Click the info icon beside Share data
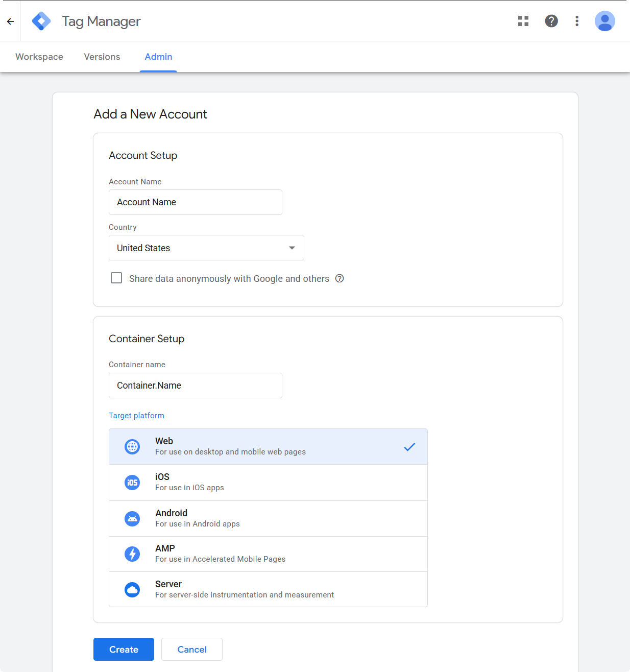The image size is (630, 672). click(x=340, y=278)
